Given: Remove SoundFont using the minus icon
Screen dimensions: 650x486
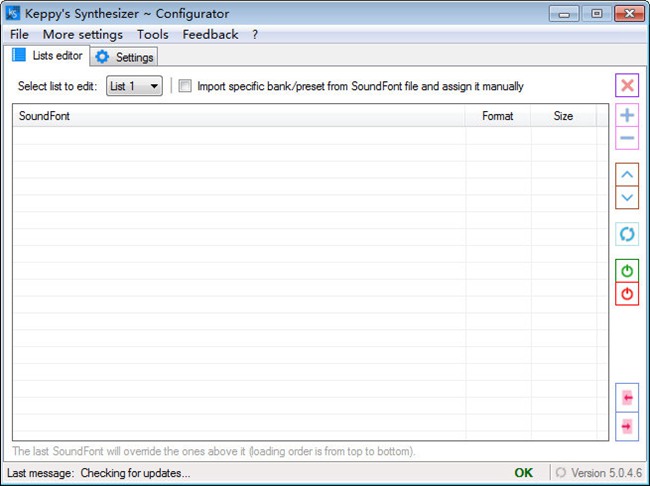Looking at the screenshot, I should 627,138.
